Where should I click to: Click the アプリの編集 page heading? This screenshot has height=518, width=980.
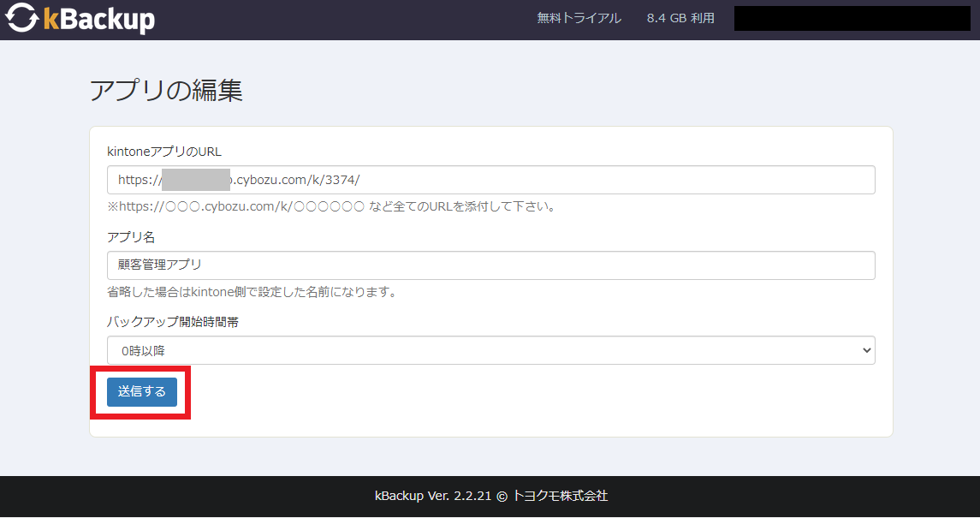166,92
